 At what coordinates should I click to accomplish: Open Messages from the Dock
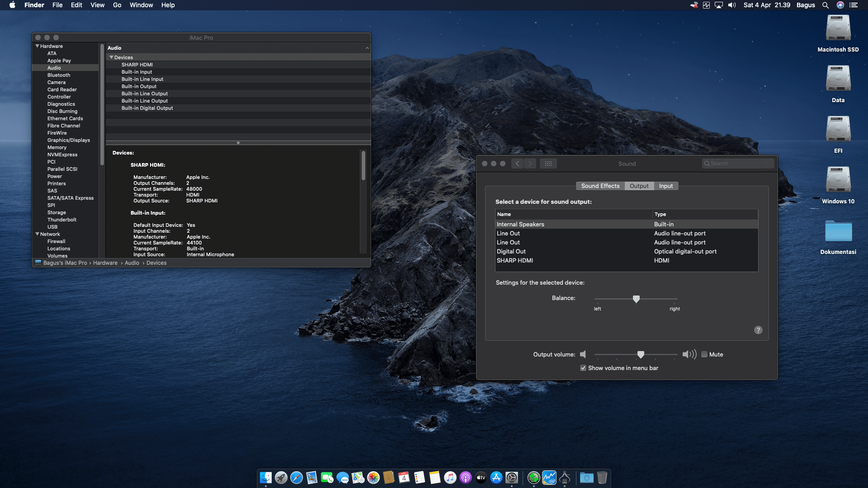(343, 478)
